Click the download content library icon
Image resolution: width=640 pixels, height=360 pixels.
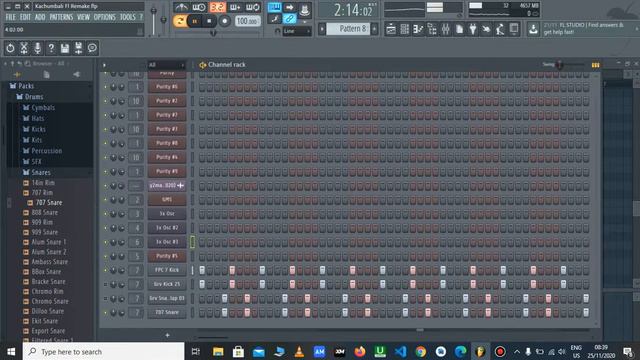[x=533, y=29]
